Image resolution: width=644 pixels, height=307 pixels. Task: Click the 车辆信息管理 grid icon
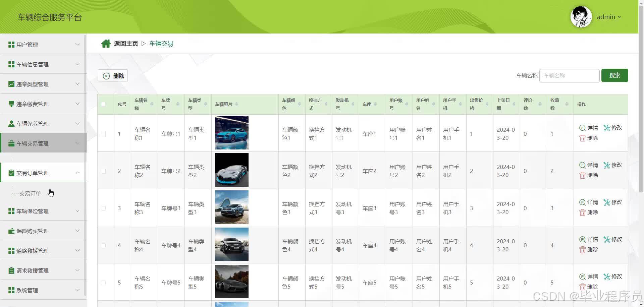tap(11, 64)
